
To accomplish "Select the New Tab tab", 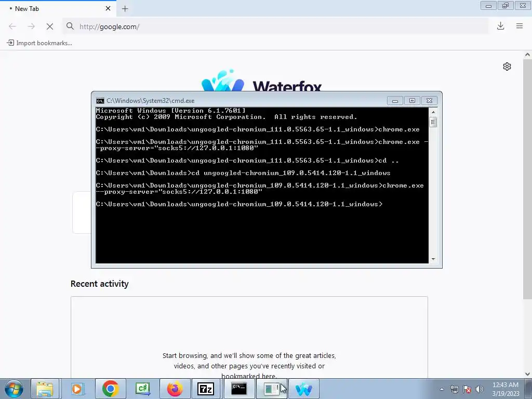I will [x=58, y=9].
